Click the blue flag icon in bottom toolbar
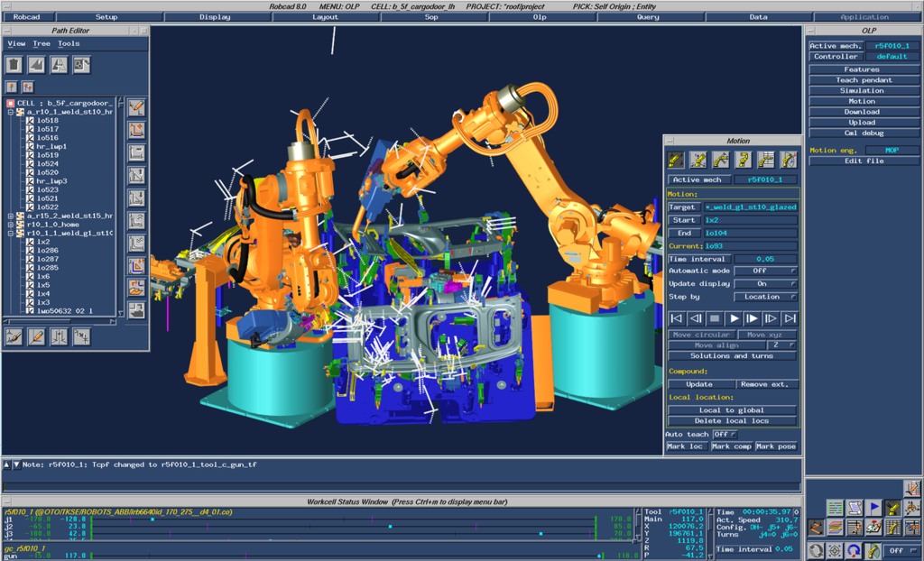The height and width of the screenshot is (561, 924). (x=873, y=509)
